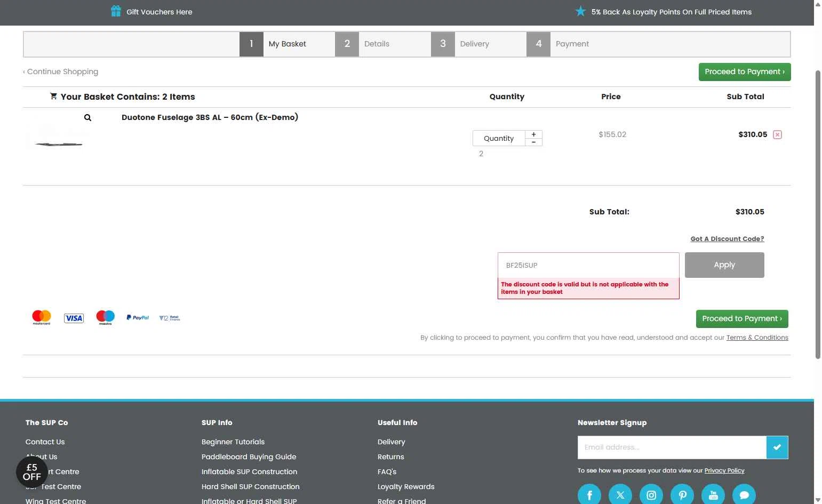
Task: Open the Contact Us footer link
Action: pos(45,442)
